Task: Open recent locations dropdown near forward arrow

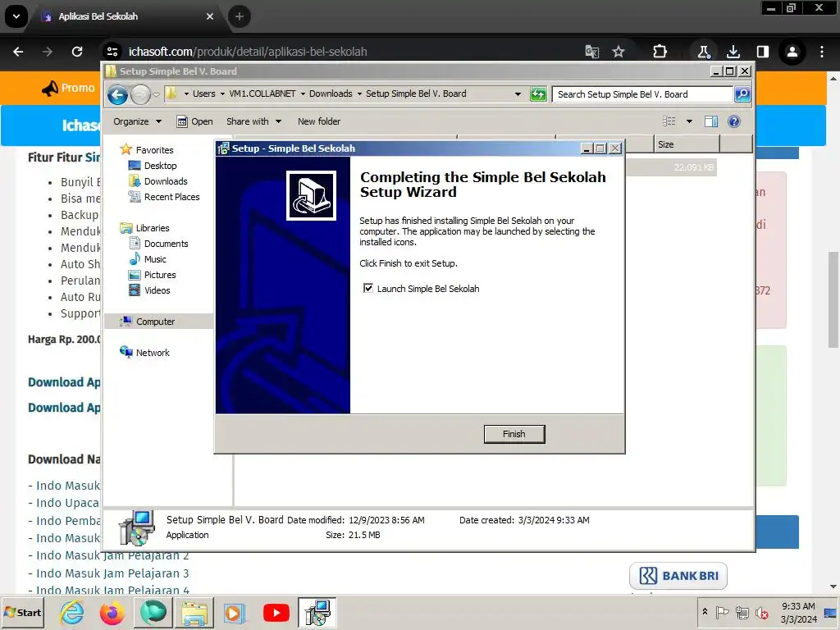Action: pos(156,95)
